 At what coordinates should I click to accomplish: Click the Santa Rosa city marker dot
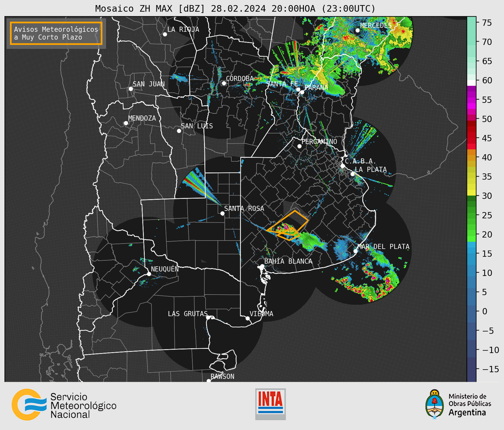point(222,214)
